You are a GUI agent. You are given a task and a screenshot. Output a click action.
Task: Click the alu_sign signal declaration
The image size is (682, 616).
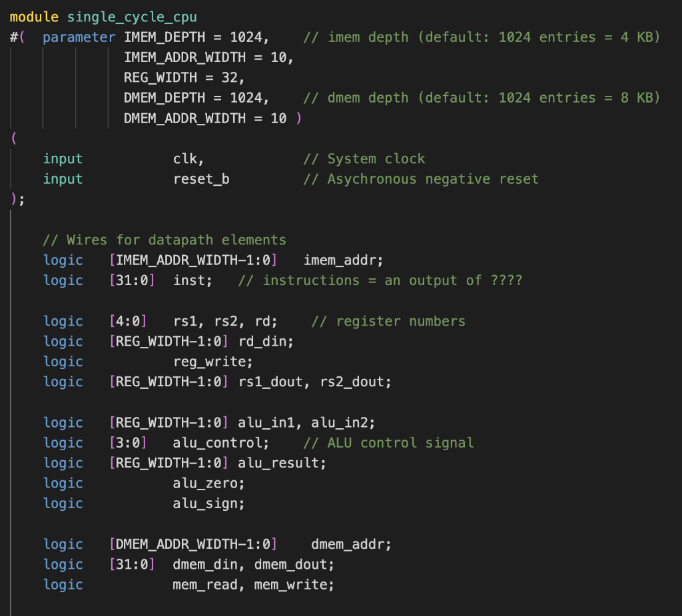tap(207, 503)
